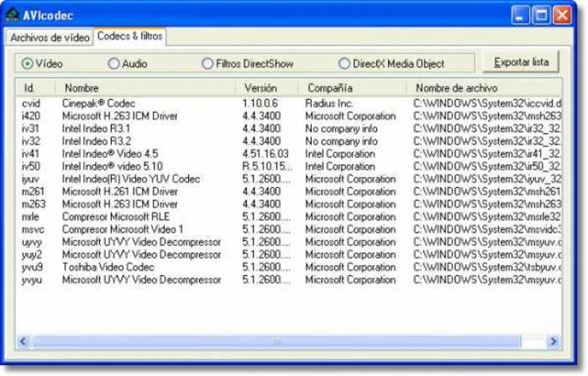Select the yvyu row id
Viewport: 588px width, 376px height.
click(32, 280)
